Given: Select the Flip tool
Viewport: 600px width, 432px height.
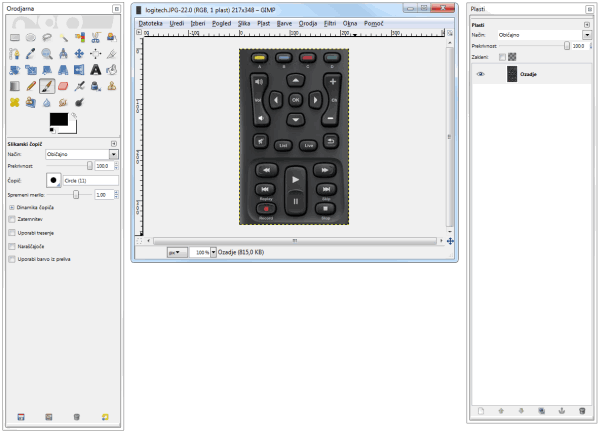Looking at the screenshot, I should coord(80,70).
